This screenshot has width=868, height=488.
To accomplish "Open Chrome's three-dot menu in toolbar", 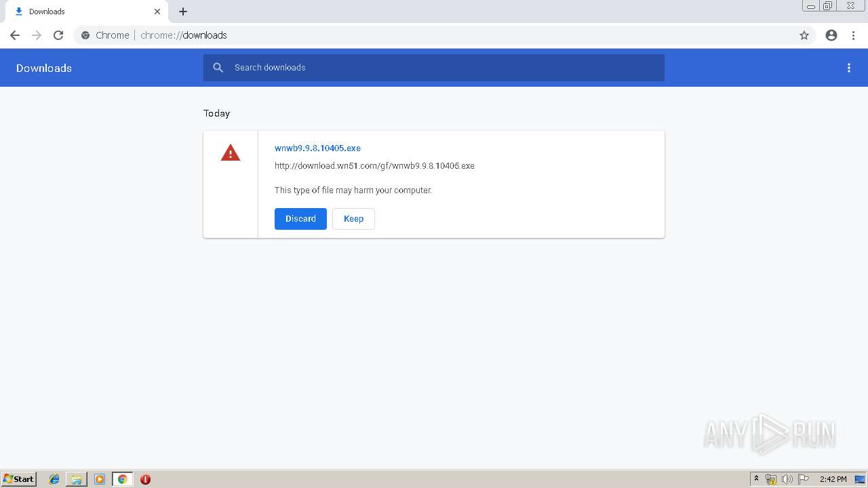I will pyautogui.click(x=853, y=35).
